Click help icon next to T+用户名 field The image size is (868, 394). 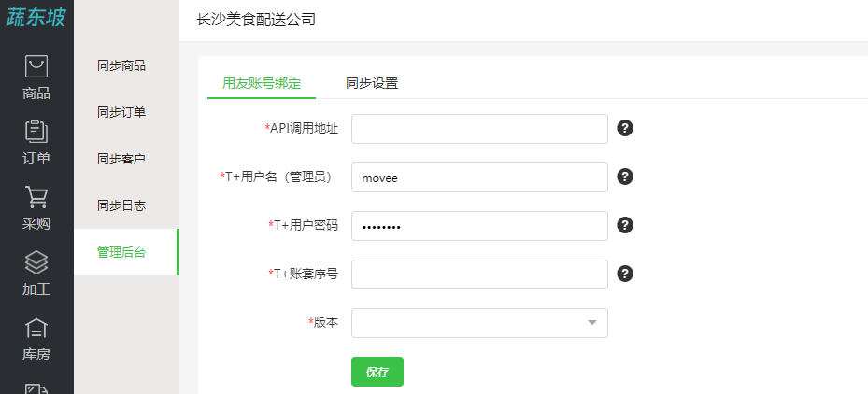[625, 177]
